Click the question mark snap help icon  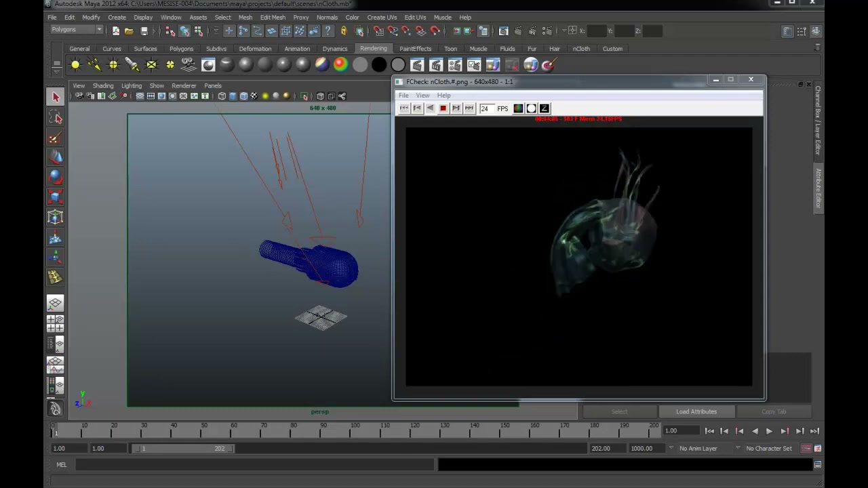[x=328, y=30]
